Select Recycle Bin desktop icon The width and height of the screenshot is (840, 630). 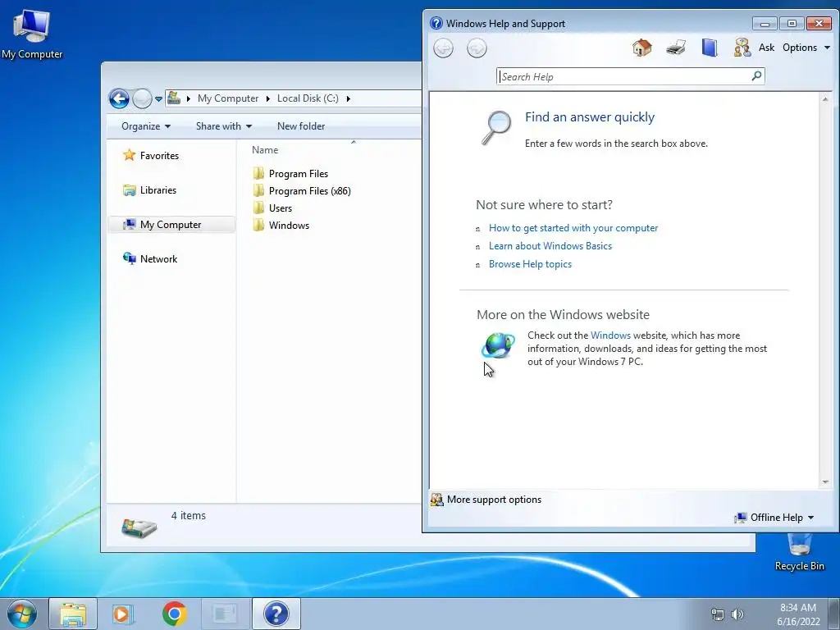pyautogui.click(x=799, y=552)
